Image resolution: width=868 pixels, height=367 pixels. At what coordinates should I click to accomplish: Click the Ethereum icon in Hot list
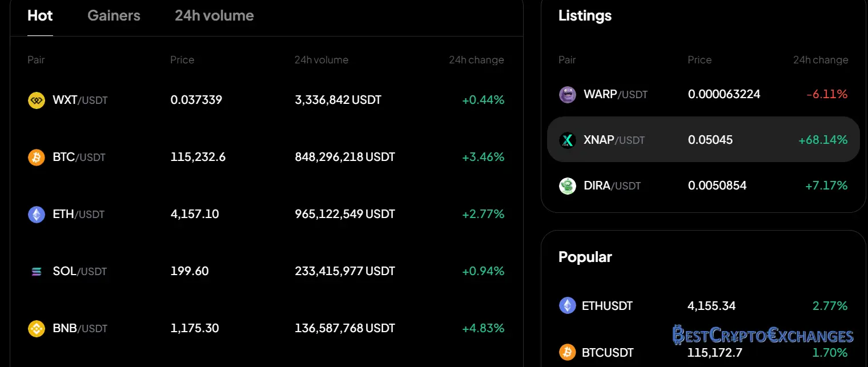point(37,215)
